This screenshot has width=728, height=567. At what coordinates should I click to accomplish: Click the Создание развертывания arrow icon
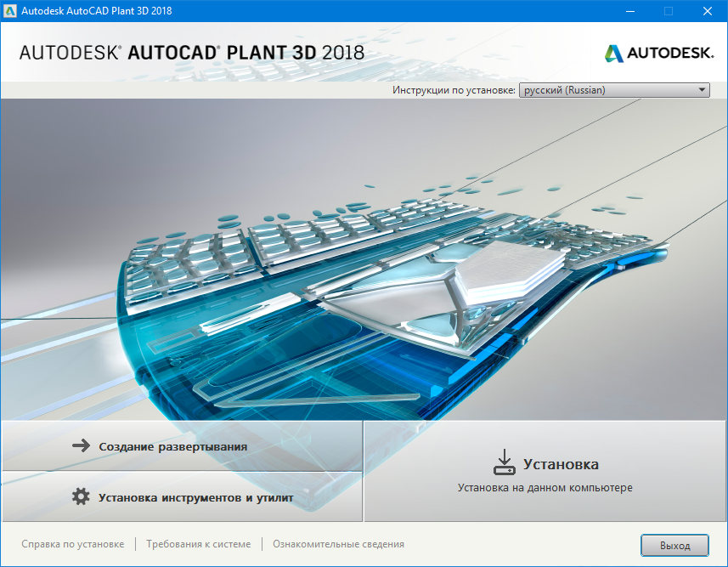pyautogui.click(x=81, y=446)
